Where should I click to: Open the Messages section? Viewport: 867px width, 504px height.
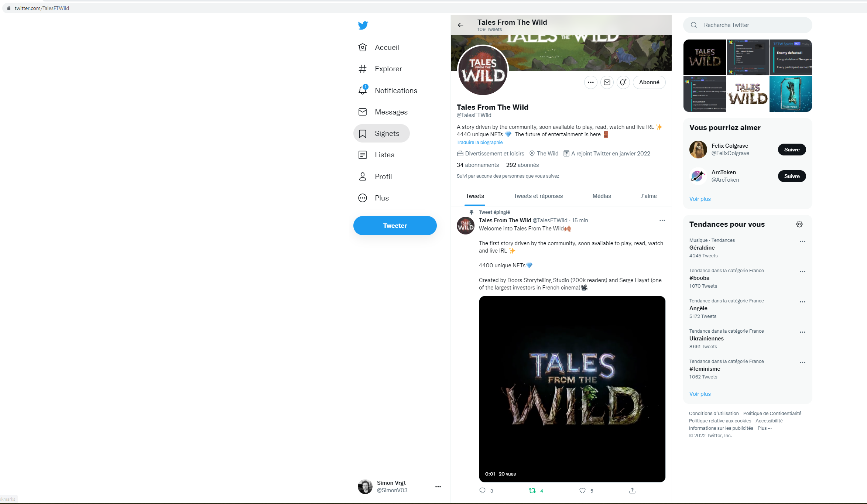pyautogui.click(x=383, y=112)
